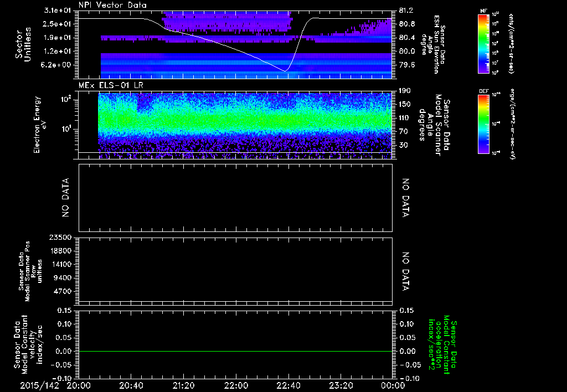Select the DEF color scale bar
The height and width of the screenshot is (392, 567).
[x=483, y=123]
